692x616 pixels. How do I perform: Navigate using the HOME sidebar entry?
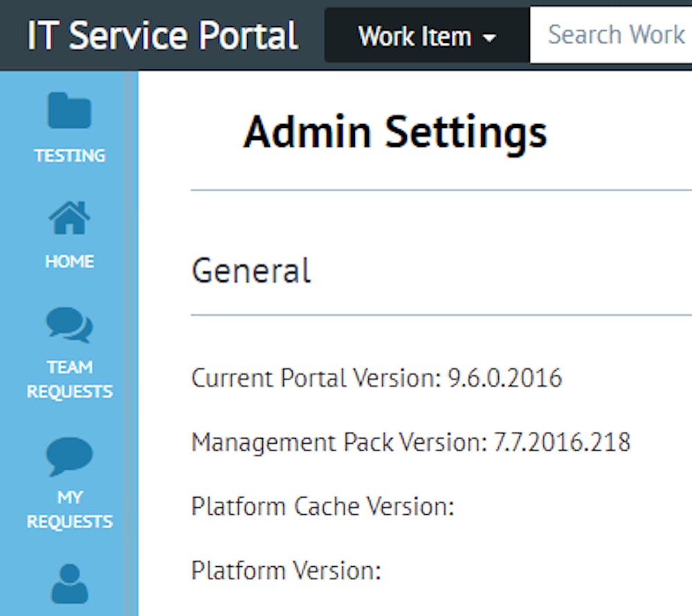coord(69,261)
